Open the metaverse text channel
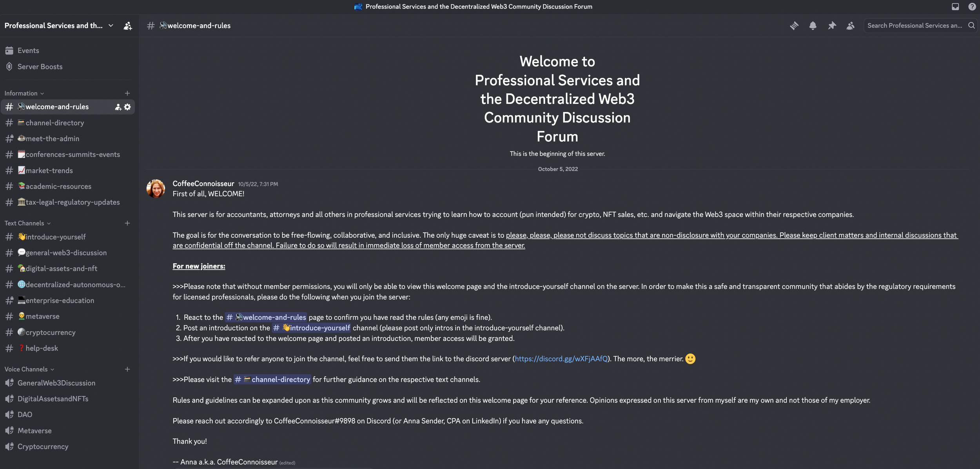This screenshot has height=469, width=980. tap(67, 317)
